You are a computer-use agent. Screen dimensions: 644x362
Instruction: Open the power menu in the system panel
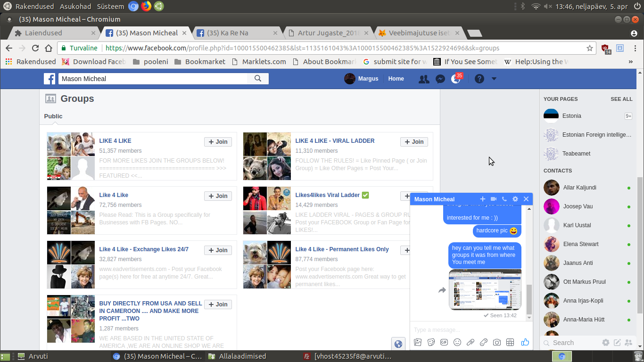tap(637, 6)
